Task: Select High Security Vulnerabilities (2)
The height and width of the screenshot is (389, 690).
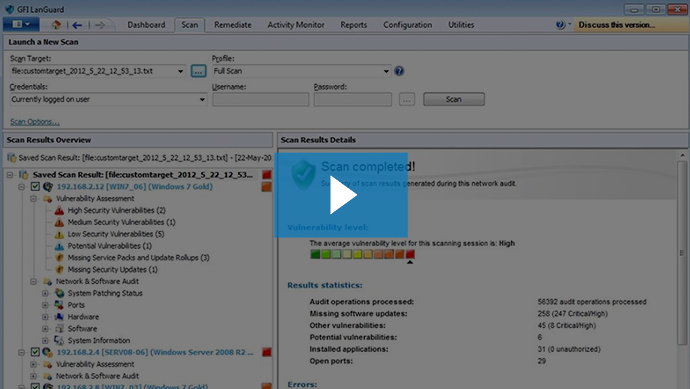Action: click(x=117, y=210)
